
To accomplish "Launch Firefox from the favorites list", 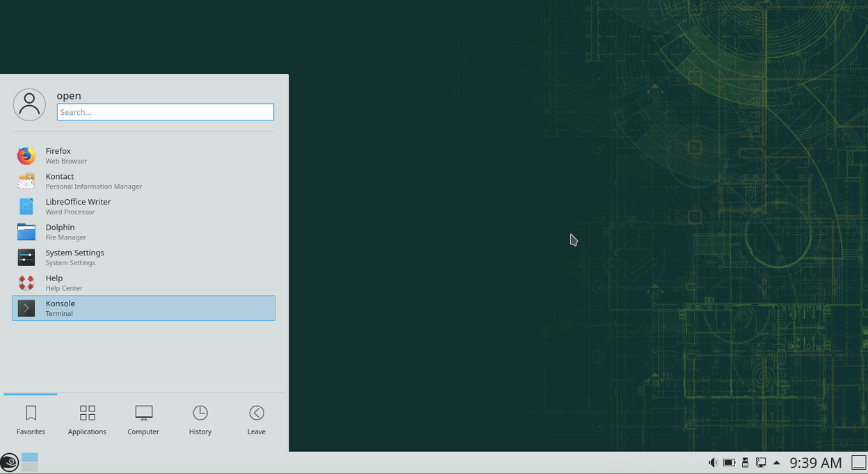I will point(58,155).
